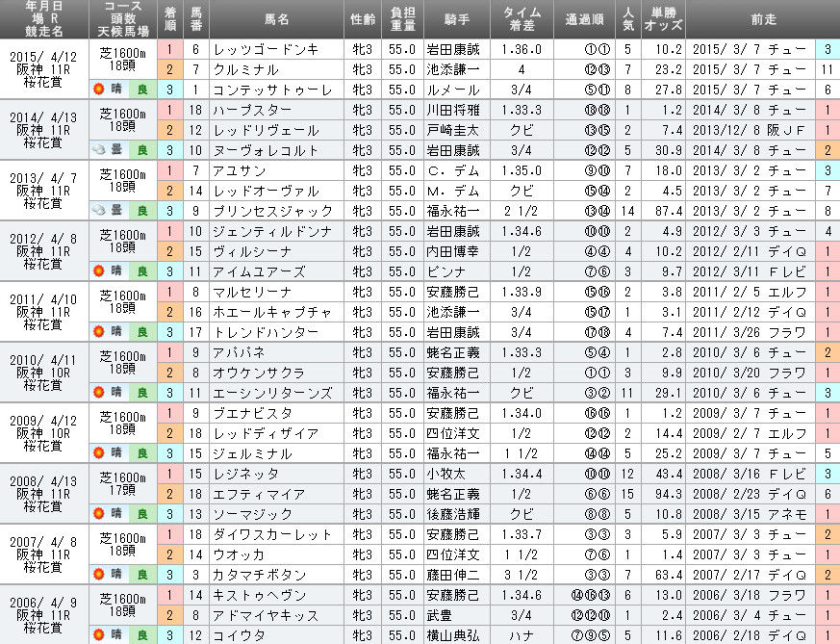Select horse name マルセリーナ
Screen dimensions: 840x644
coord(252,292)
